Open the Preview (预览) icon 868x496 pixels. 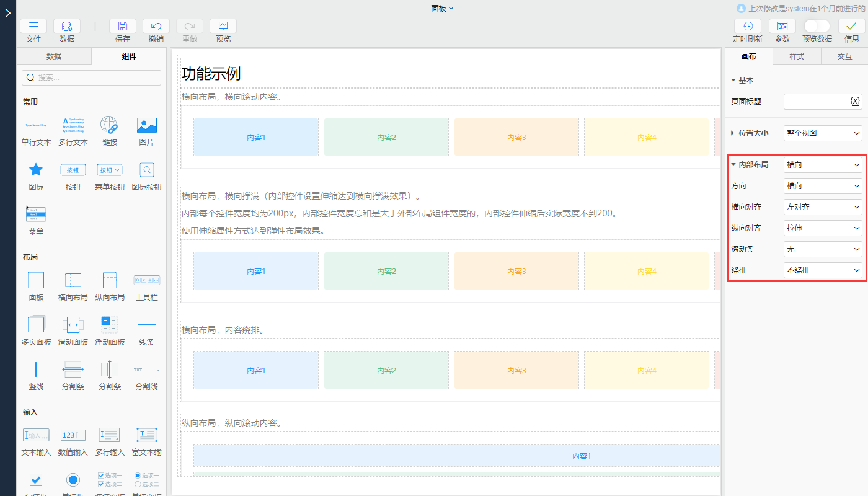pos(223,26)
